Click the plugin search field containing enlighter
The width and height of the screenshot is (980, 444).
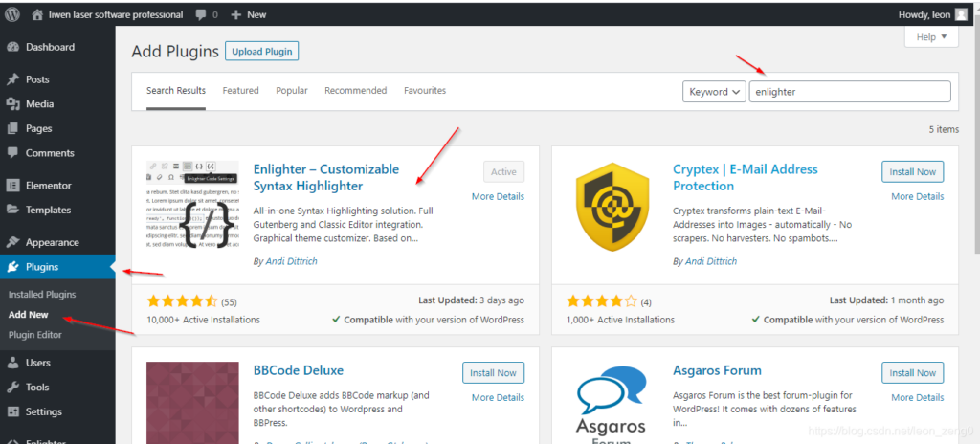coord(849,92)
